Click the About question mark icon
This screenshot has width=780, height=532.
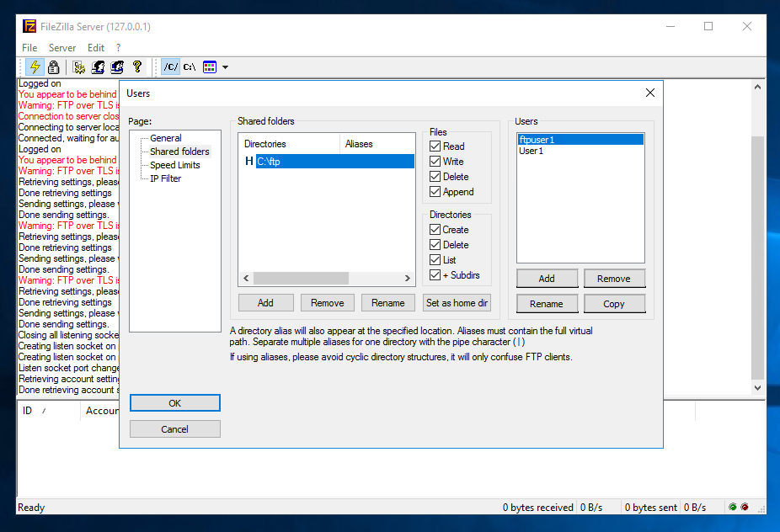coord(136,66)
